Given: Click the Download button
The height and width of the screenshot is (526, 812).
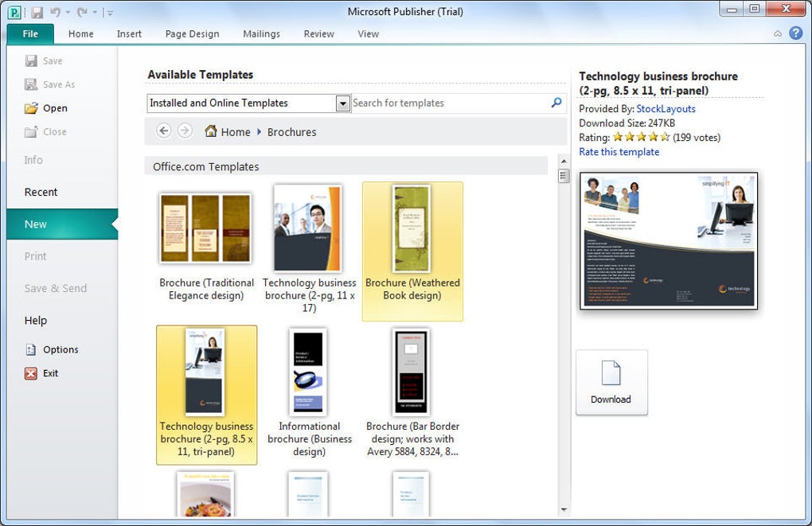Looking at the screenshot, I should (611, 382).
